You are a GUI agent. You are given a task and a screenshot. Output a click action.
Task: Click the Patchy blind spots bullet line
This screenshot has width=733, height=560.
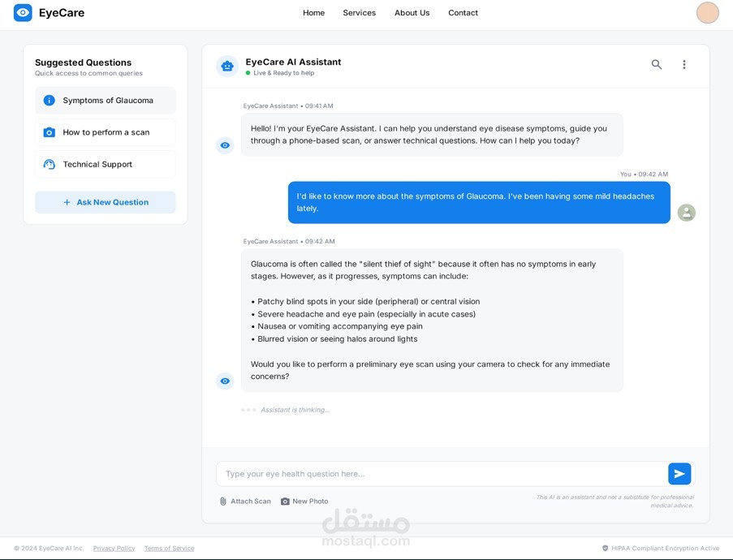click(x=365, y=301)
